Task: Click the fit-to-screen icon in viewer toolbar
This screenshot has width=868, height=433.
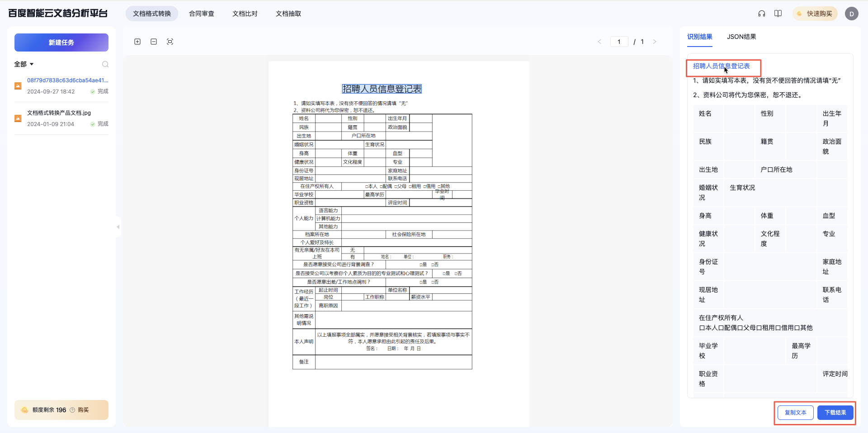Action: pos(170,42)
